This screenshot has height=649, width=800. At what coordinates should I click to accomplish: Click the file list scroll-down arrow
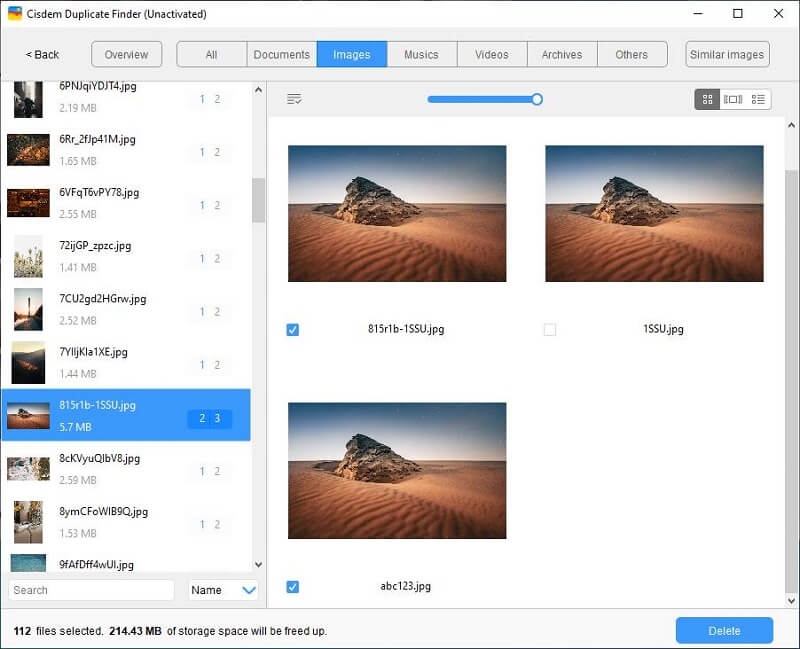[258, 565]
